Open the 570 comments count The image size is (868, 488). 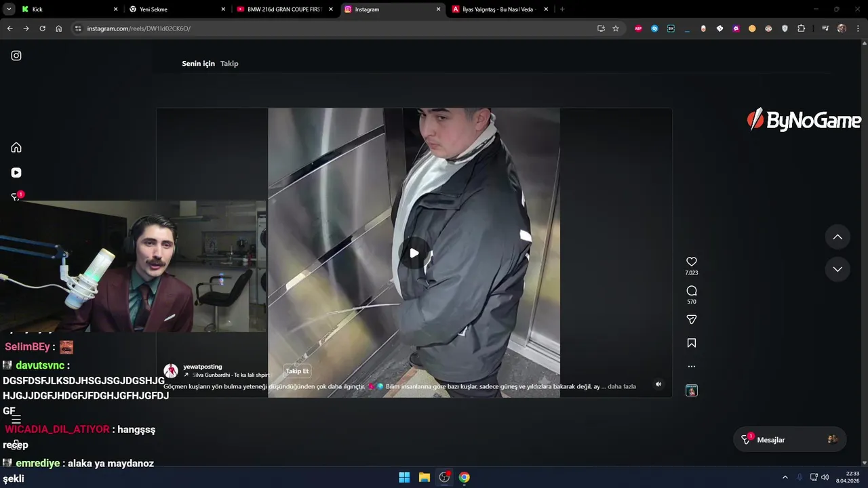(x=692, y=302)
